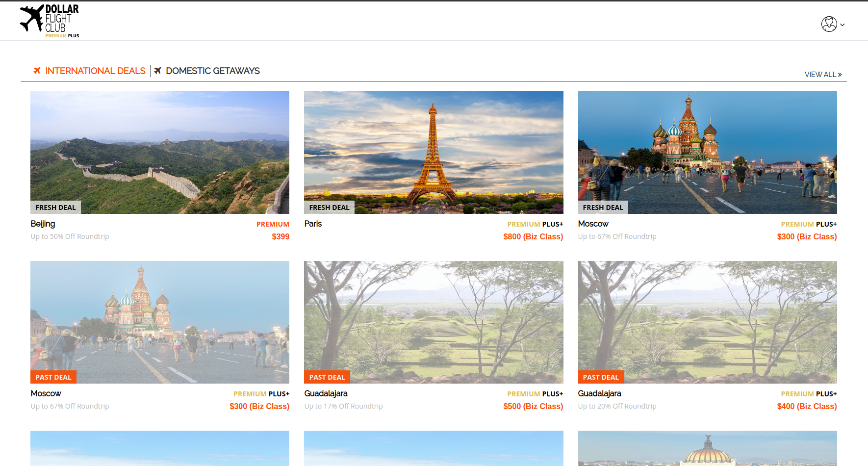The image size is (868, 466).
Task: Expand the account dropdown chevron
Action: 842,25
